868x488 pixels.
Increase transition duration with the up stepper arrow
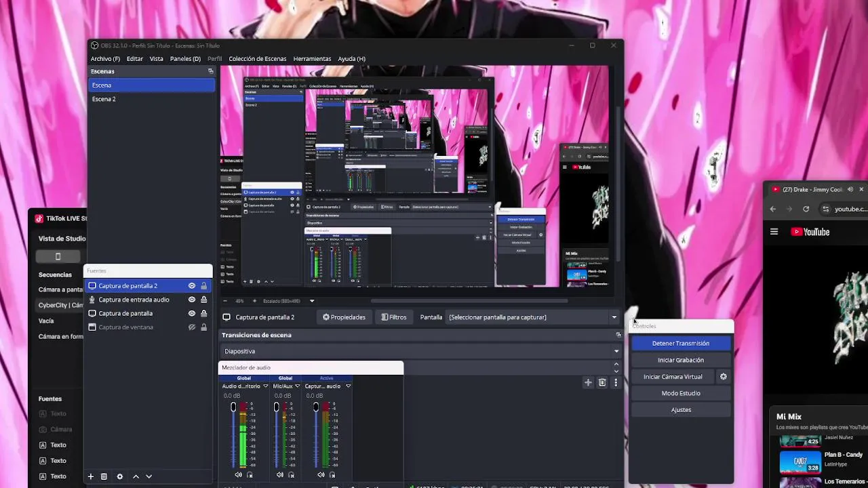[616, 364]
